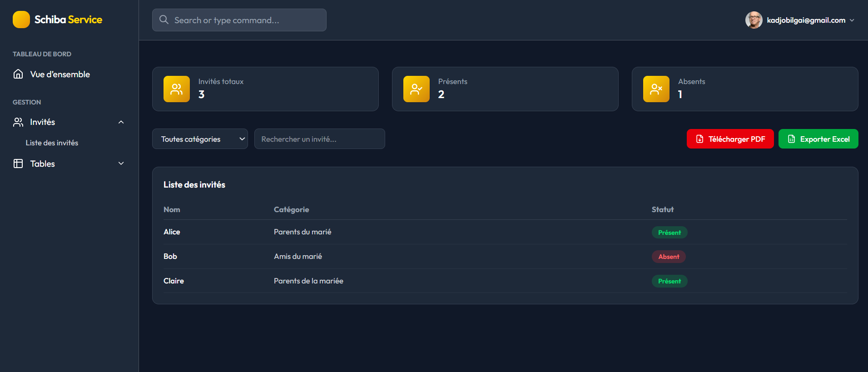Click the Présents user-check icon

point(417,89)
